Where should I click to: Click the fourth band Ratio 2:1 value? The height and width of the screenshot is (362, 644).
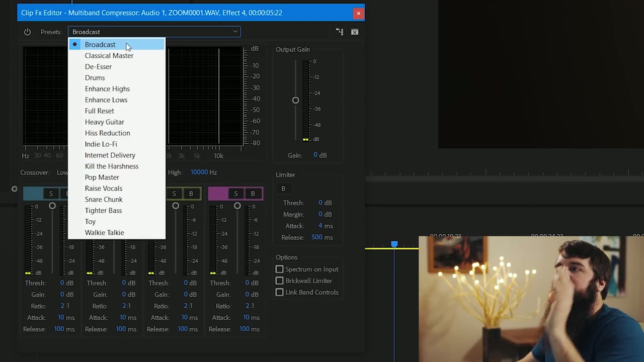pos(250,306)
